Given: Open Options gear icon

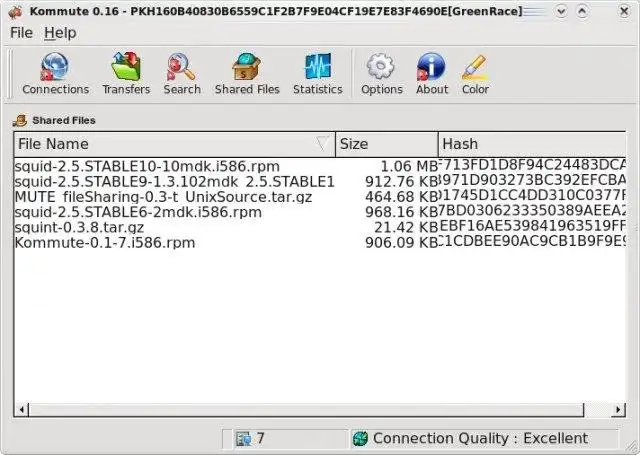Looking at the screenshot, I should (381, 67).
